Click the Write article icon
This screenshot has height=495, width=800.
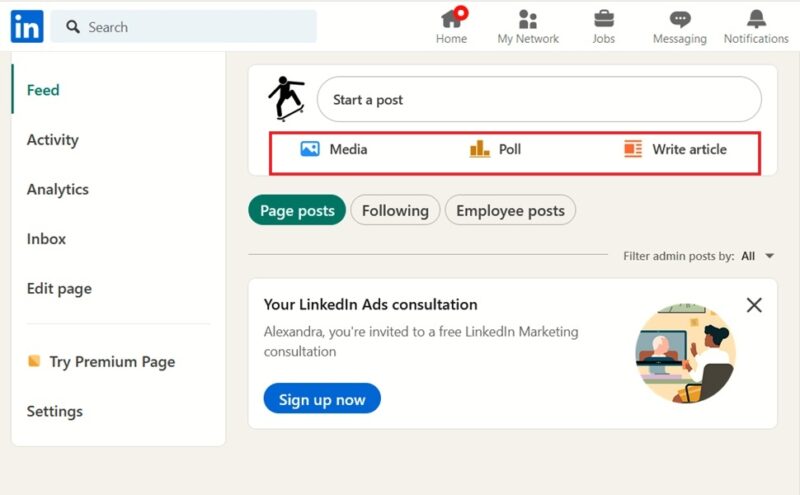pyautogui.click(x=633, y=149)
